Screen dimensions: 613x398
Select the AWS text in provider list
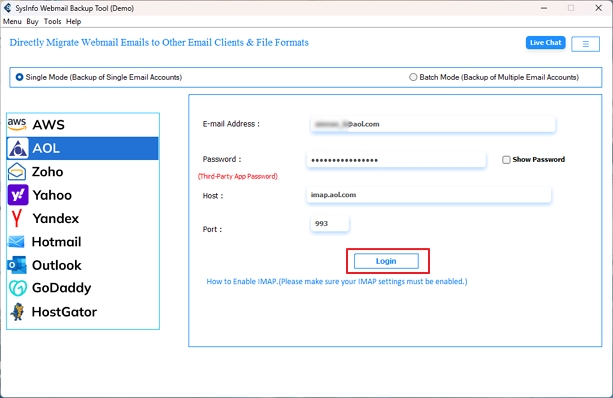pyautogui.click(x=48, y=125)
